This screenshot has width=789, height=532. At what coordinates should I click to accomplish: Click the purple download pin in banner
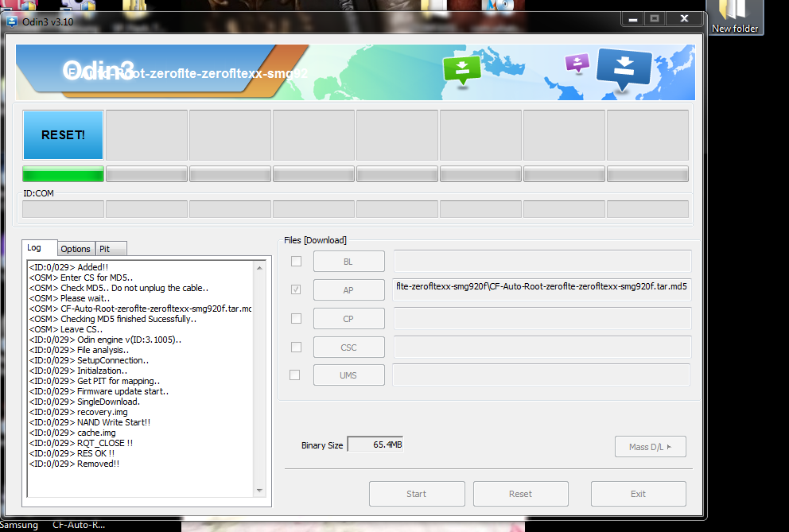577,64
